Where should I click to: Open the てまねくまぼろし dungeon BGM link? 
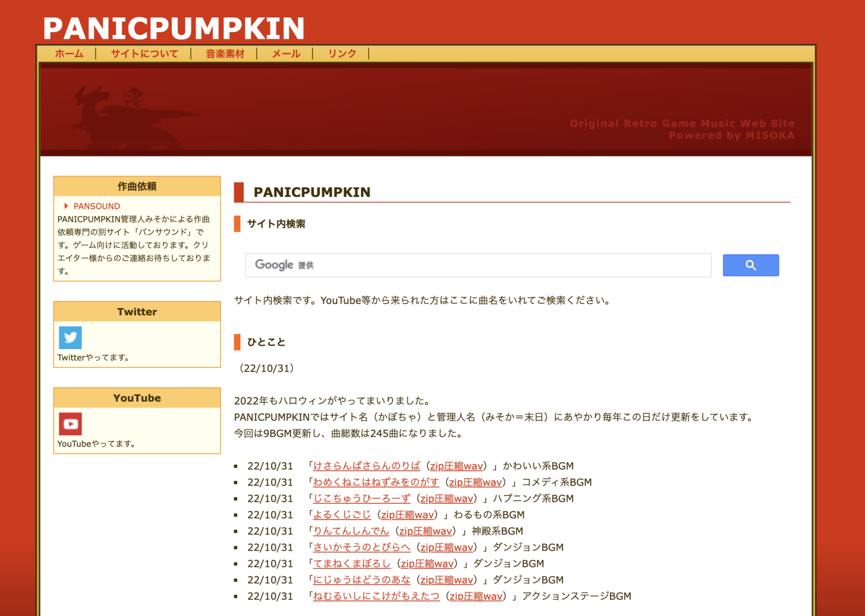[352, 564]
